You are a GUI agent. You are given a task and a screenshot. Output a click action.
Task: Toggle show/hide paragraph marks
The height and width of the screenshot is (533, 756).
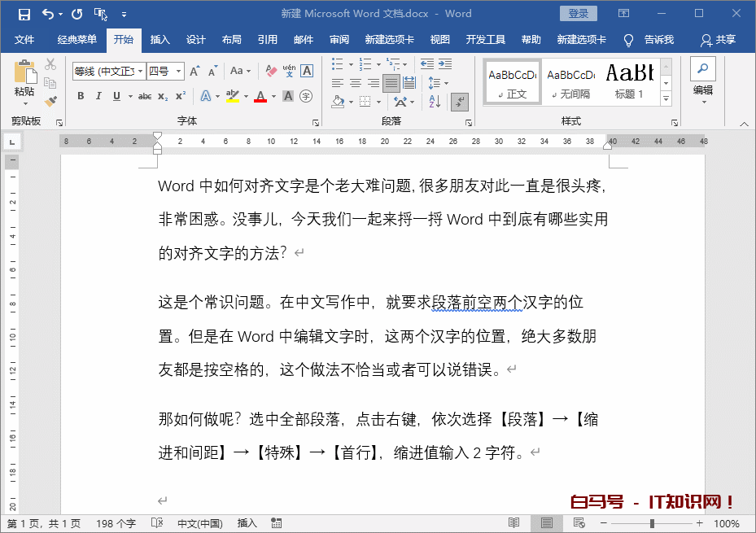click(x=461, y=102)
